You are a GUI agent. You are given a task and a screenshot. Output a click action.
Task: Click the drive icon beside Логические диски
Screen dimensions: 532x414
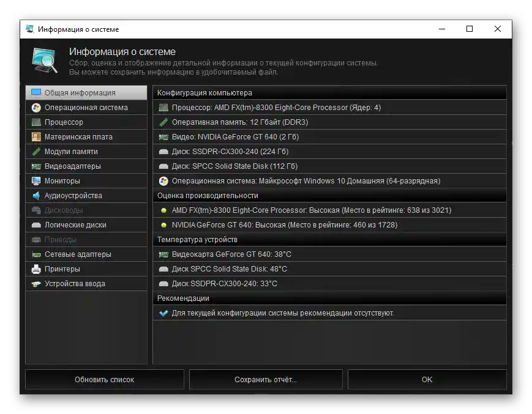click(x=36, y=225)
